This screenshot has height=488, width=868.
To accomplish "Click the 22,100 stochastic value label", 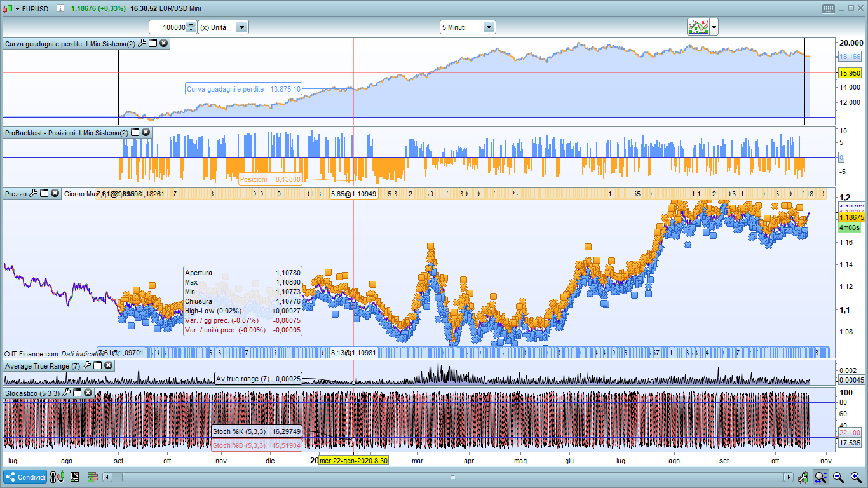I will tap(850, 433).
